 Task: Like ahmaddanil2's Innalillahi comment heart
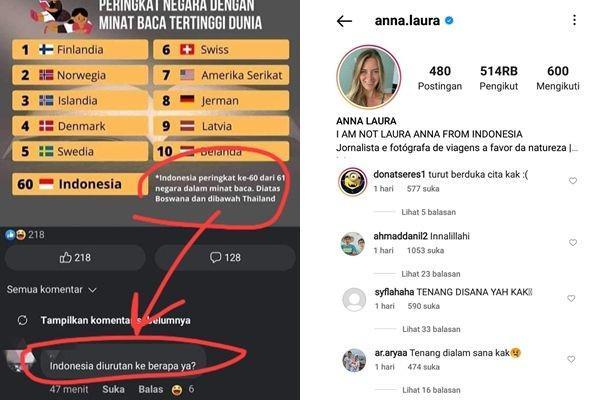(x=572, y=242)
